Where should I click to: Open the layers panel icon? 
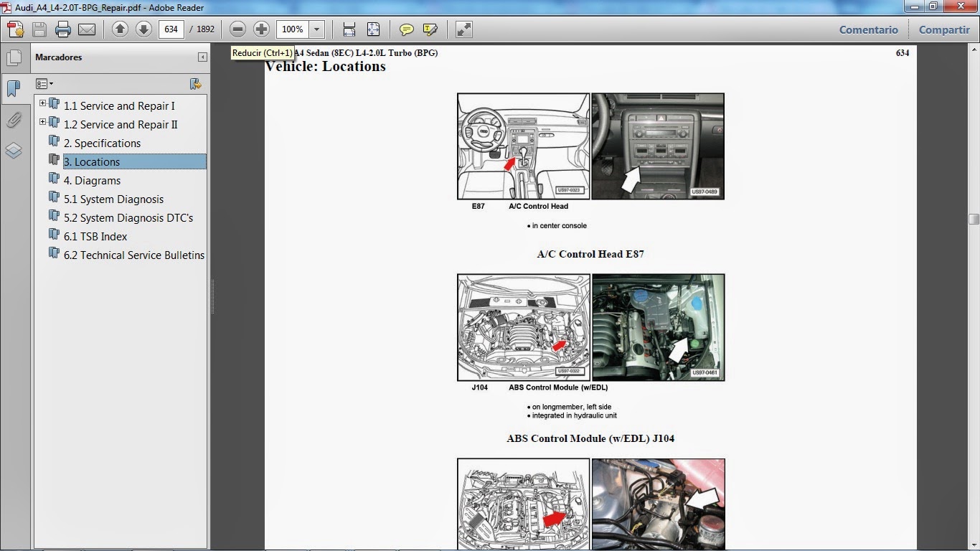pyautogui.click(x=14, y=151)
